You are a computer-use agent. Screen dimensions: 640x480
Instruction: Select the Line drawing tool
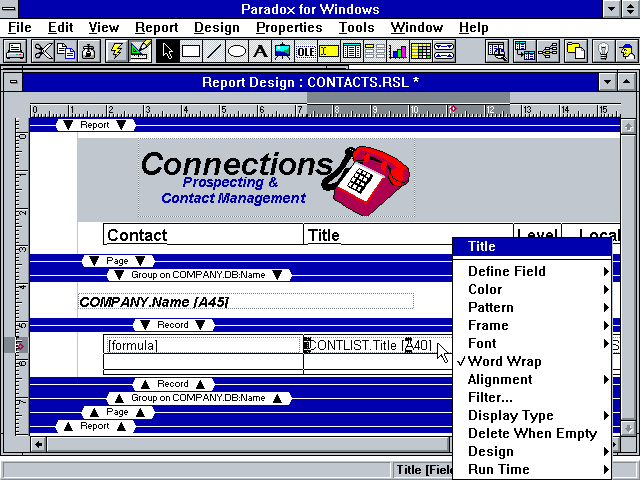(x=213, y=51)
